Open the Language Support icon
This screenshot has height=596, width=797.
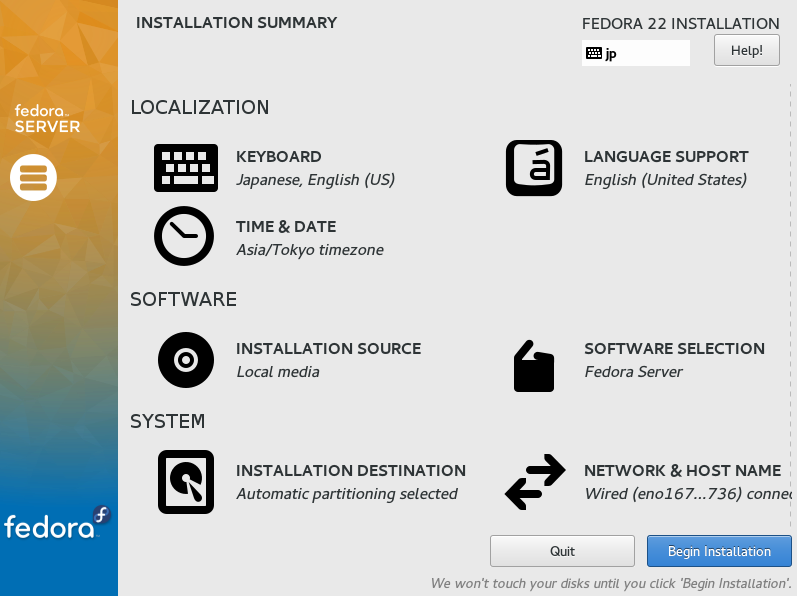point(534,168)
